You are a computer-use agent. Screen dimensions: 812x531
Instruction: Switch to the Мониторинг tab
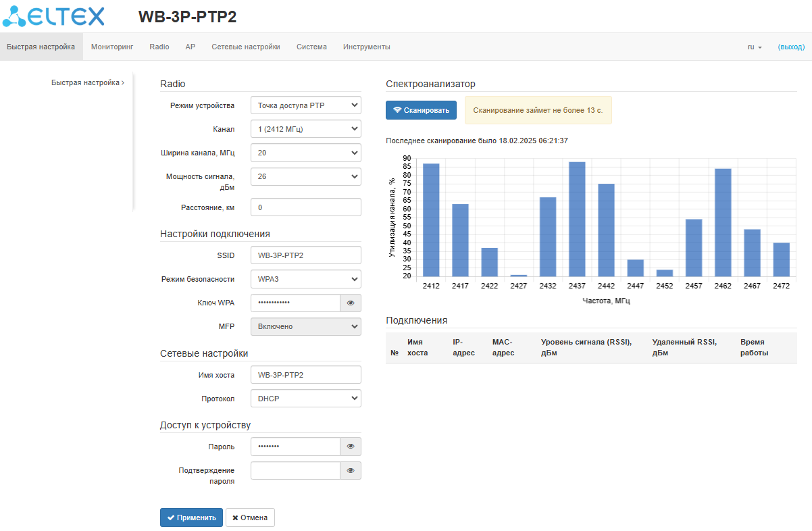[x=112, y=47]
